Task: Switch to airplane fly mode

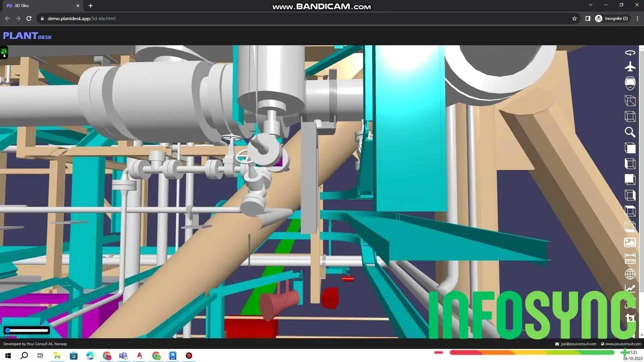Action: tap(630, 66)
